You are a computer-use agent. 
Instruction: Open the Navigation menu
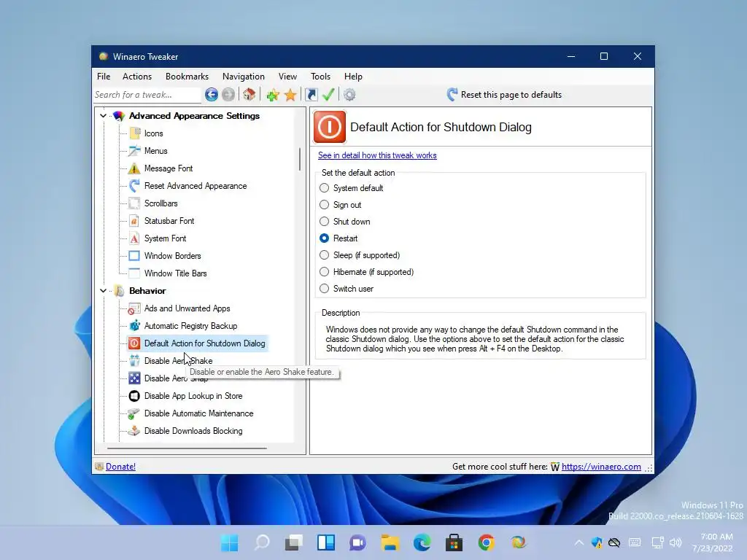tap(244, 76)
